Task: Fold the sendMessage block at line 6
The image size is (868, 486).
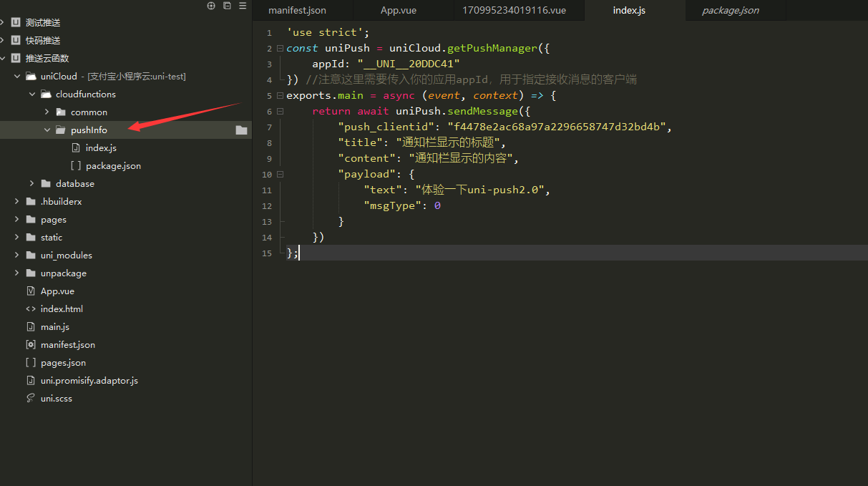Action: click(280, 112)
